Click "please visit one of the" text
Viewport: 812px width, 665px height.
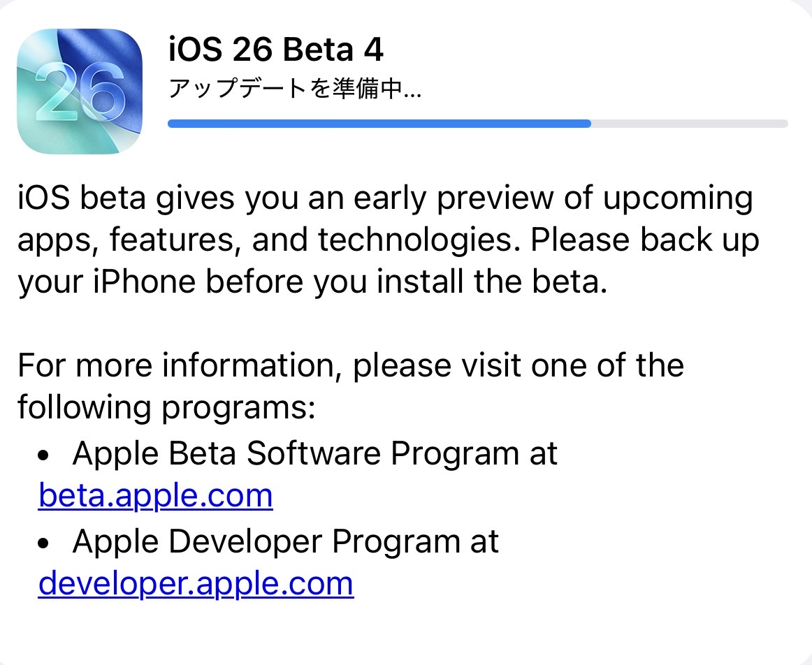click(x=519, y=365)
